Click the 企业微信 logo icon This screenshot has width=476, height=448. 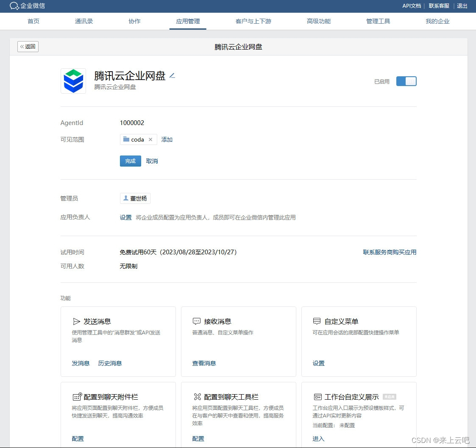pos(14,6)
